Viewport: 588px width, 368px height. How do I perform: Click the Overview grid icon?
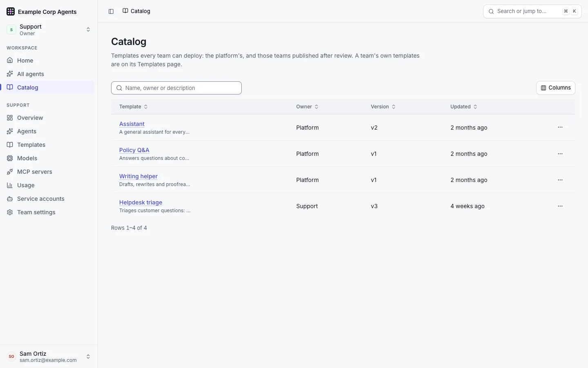pyautogui.click(x=10, y=118)
